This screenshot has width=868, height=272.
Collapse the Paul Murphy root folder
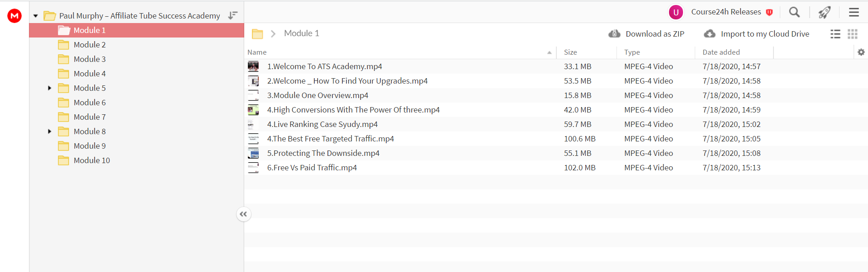click(x=35, y=16)
